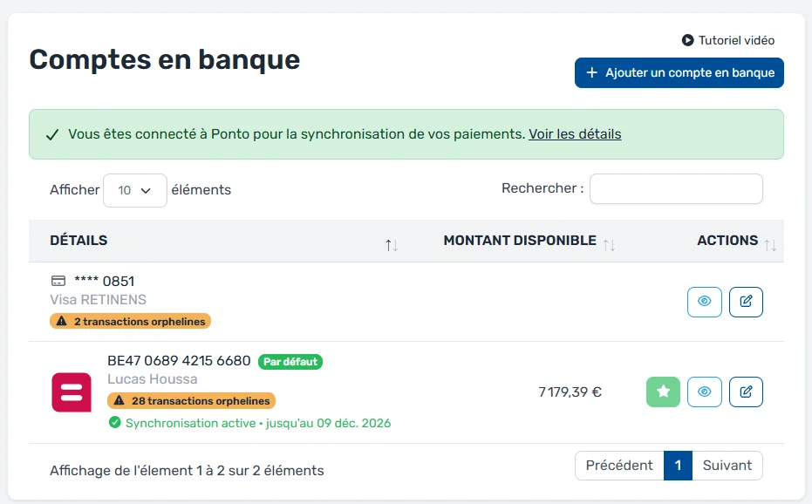Click Ajouter un compte en banque button
The image size is (812, 504).
[x=679, y=72]
